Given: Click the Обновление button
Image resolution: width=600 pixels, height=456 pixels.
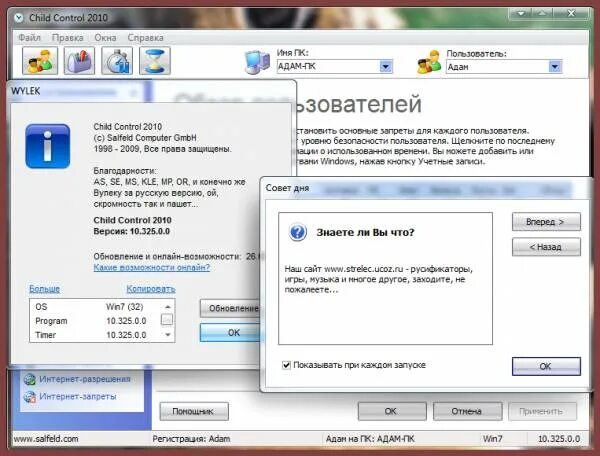Looking at the screenshot, I should click(x=230, y=308).
